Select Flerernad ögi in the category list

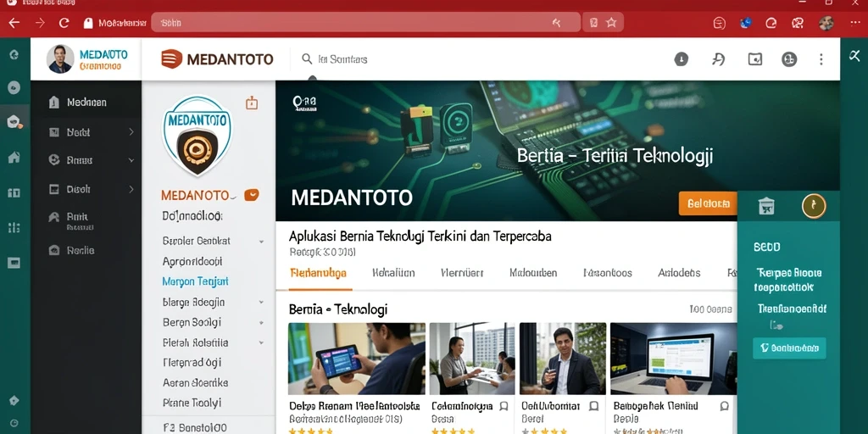click(x=192, y=363)
